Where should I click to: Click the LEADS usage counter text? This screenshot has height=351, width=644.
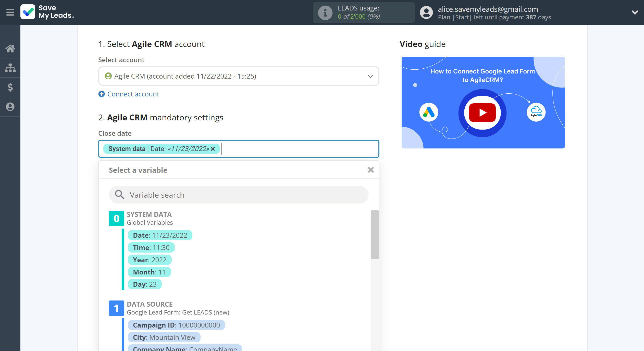pyautogui.click(x=359, y=17)
